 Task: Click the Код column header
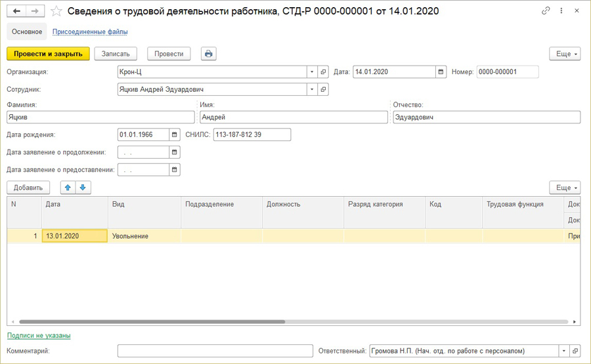[x=454, y=212]
